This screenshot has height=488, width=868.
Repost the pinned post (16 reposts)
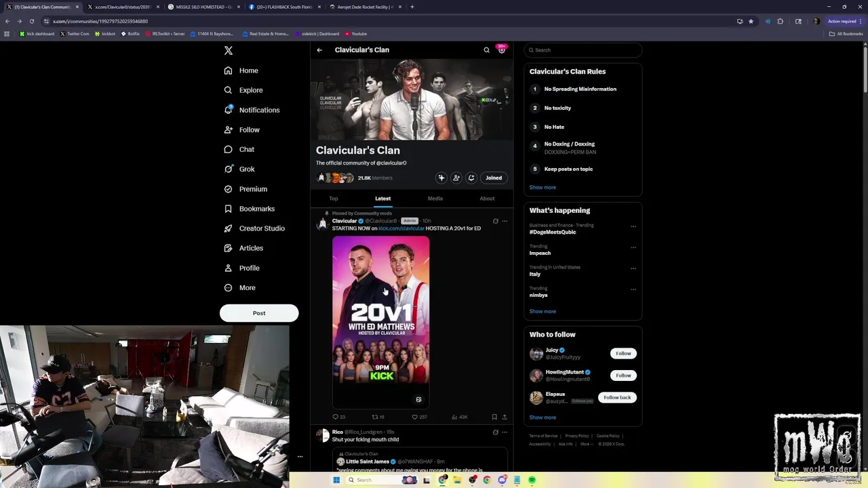[378, 417]
